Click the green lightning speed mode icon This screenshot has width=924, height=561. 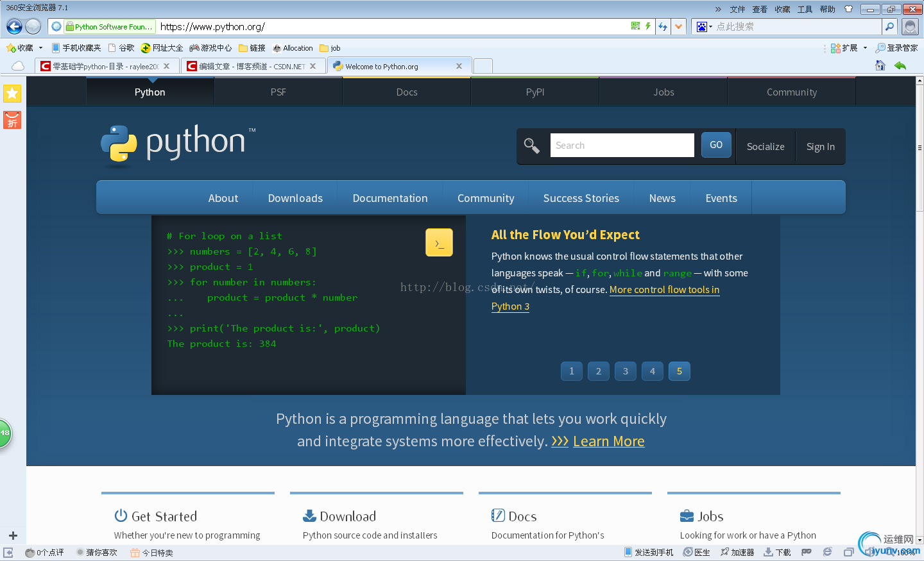click(648, 26)
